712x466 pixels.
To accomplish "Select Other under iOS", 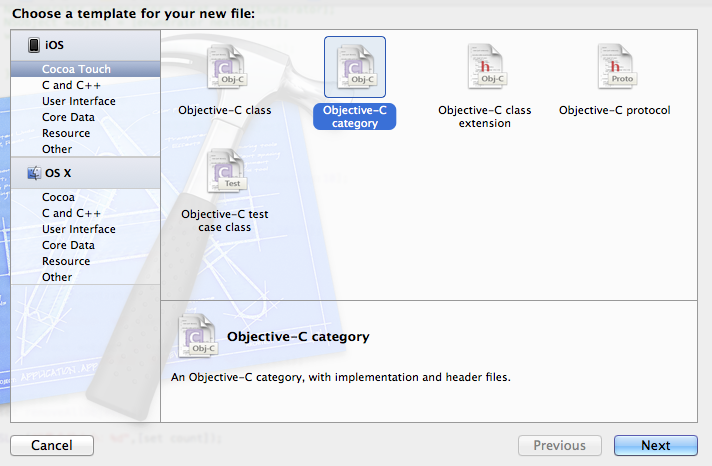I will point(85,149).
